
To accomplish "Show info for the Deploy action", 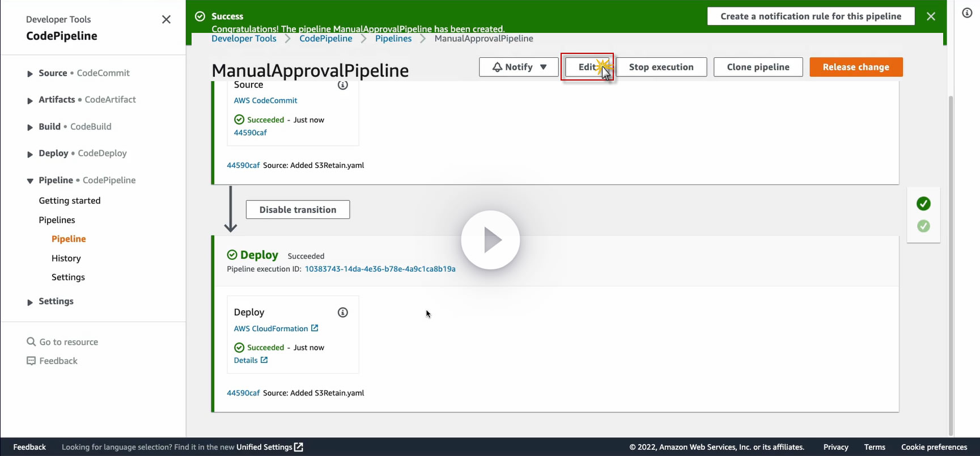I will 343,313.
